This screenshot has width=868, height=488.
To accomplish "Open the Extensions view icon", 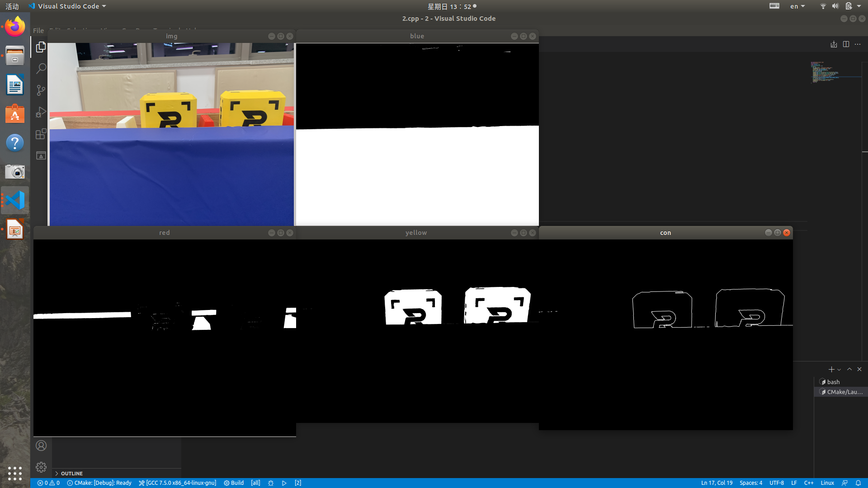I will click(x=41, y=134).
